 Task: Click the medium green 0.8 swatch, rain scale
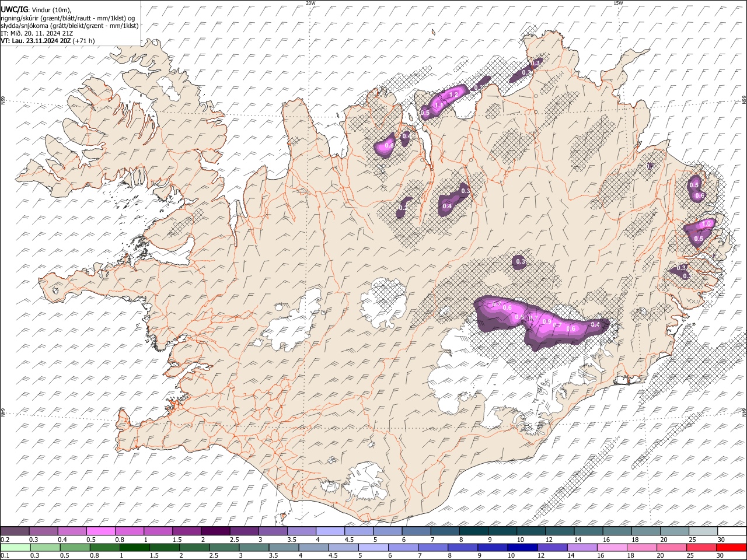point(104,547)
